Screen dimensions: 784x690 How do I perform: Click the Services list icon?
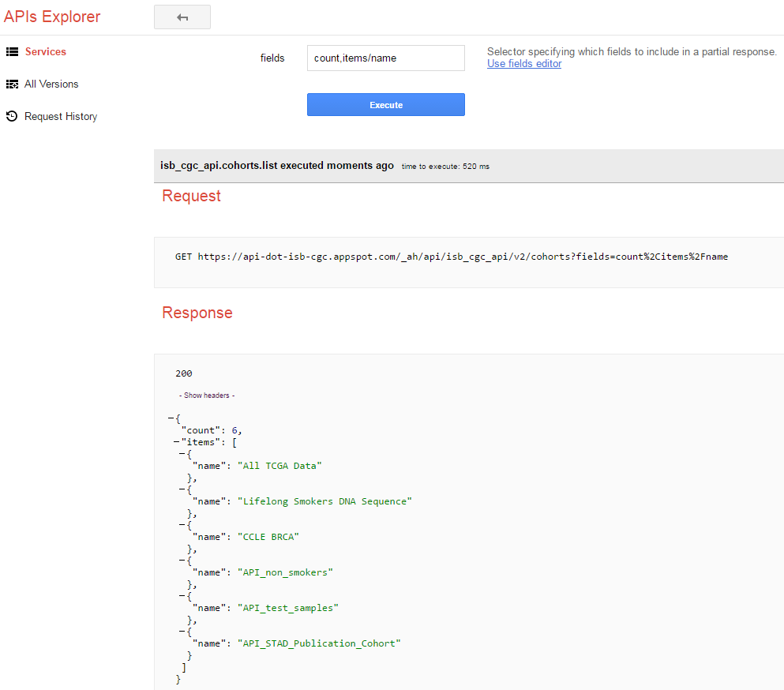coord(12,51)
